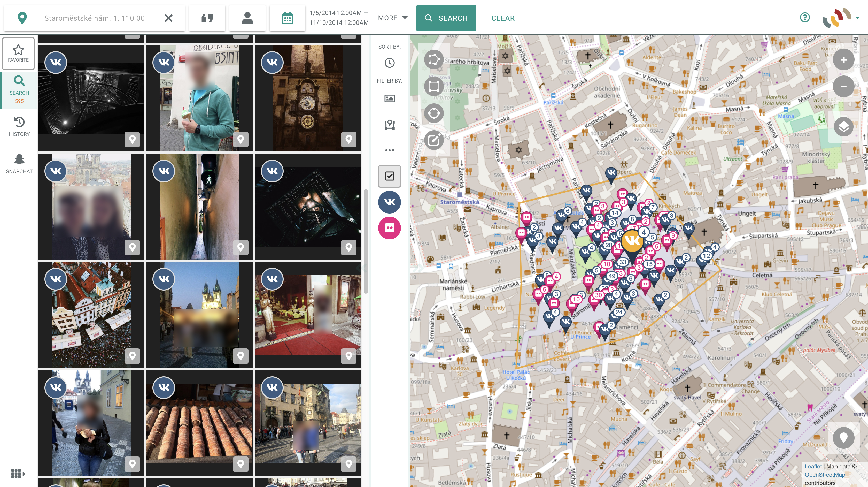Open the calendar date picker
Viewport: 868px width, 487px height.
(287, 18)
